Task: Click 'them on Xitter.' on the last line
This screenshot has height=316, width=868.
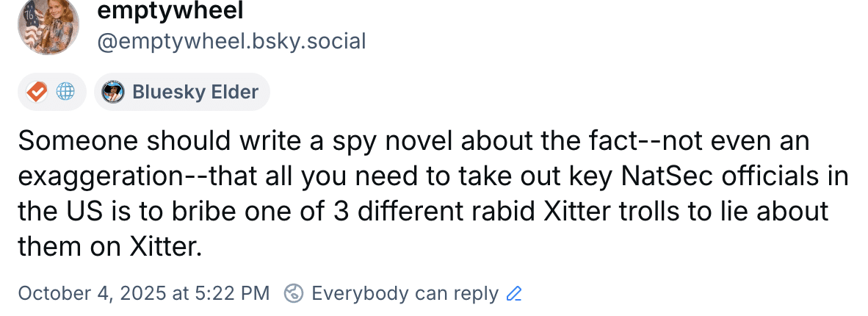Action: [x=109, y=247]
